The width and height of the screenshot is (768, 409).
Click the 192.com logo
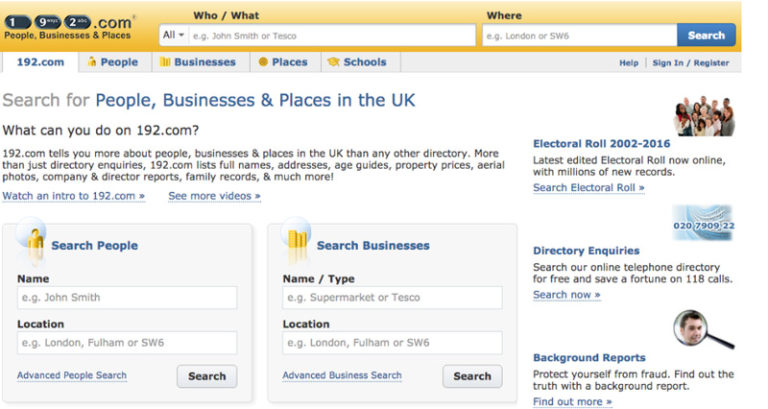pos(67,26)
